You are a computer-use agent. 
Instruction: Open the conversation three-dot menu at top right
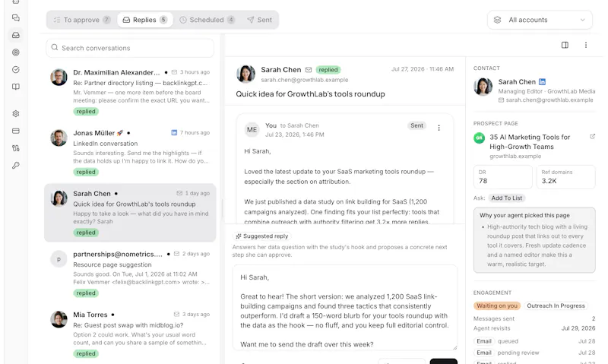586,45
